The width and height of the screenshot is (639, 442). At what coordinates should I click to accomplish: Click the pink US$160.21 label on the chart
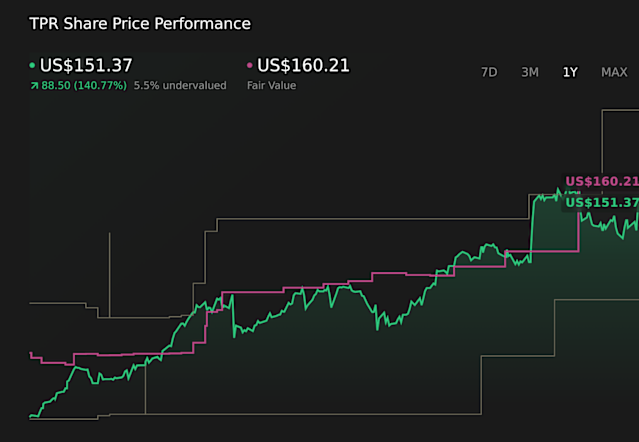pyautogui.click(x=601, y=182)
